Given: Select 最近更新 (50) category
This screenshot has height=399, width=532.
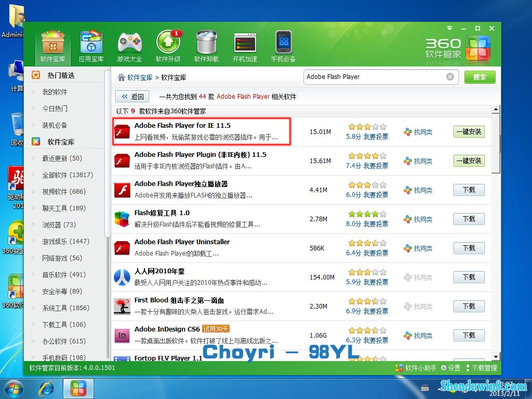Looking at the screenshot, I should [62, 158].
